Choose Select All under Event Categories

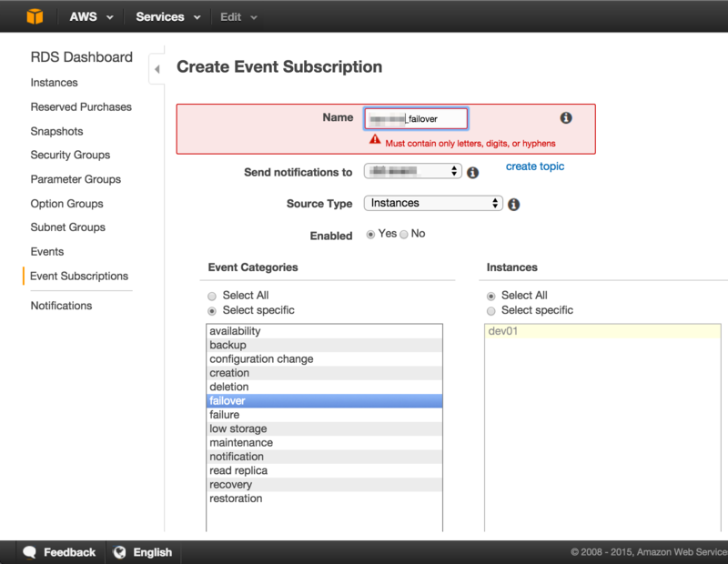[212, 297]
